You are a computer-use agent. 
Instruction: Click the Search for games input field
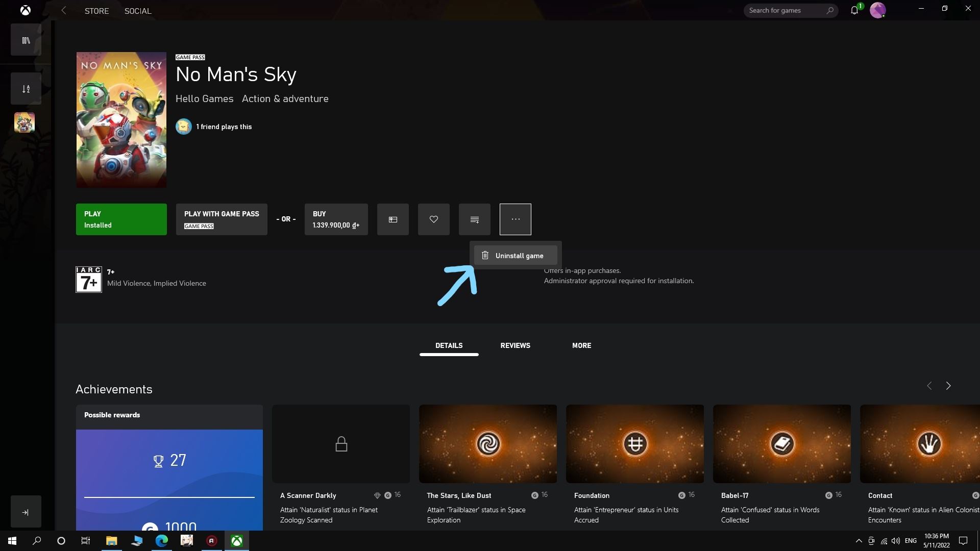click(x=784, y=10)
